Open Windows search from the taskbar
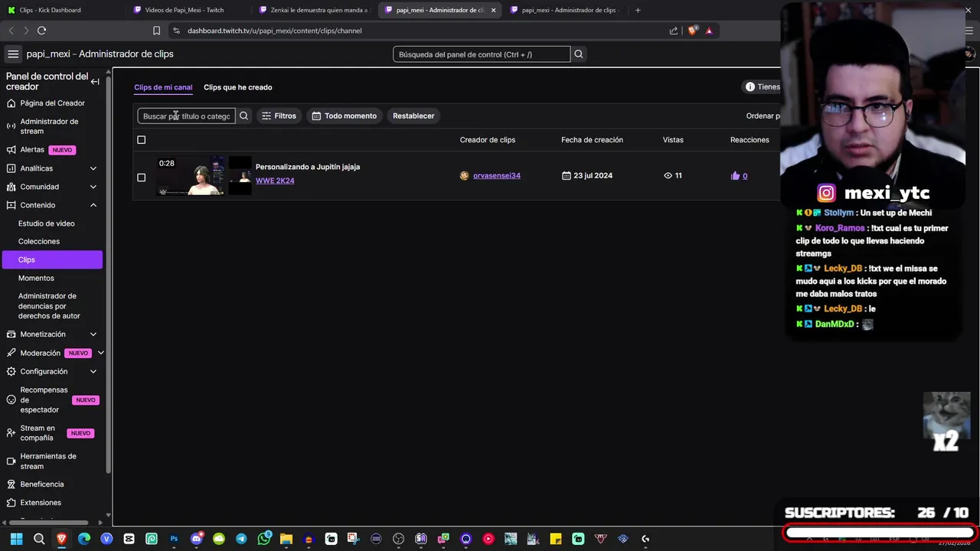Viewport: 980px width, 551px height. click(39, 539)
